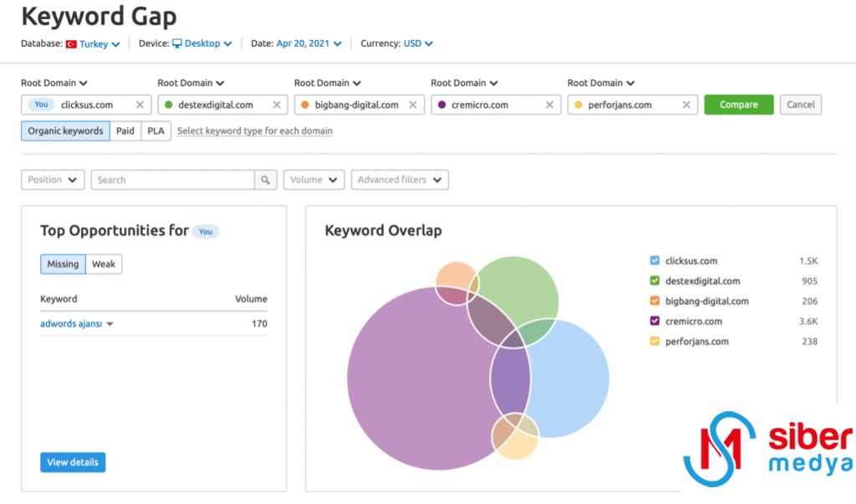Expand Root Domain dropdown above destexdigital.com

point(191,83)
